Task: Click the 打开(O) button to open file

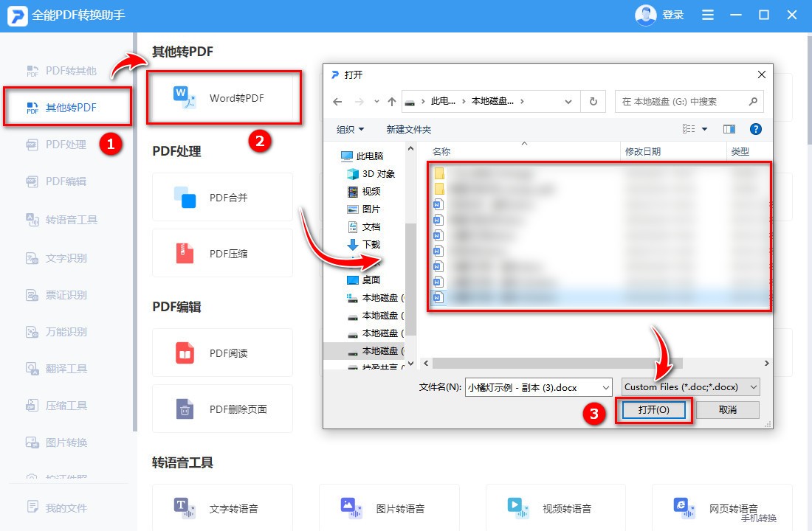Action: tap(653, 409)
